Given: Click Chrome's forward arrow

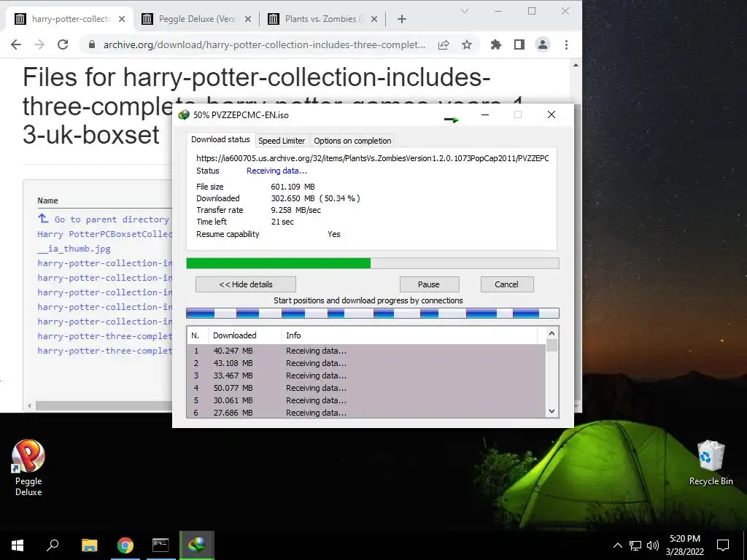Looking at the screenshot, I should click(39, 44).
